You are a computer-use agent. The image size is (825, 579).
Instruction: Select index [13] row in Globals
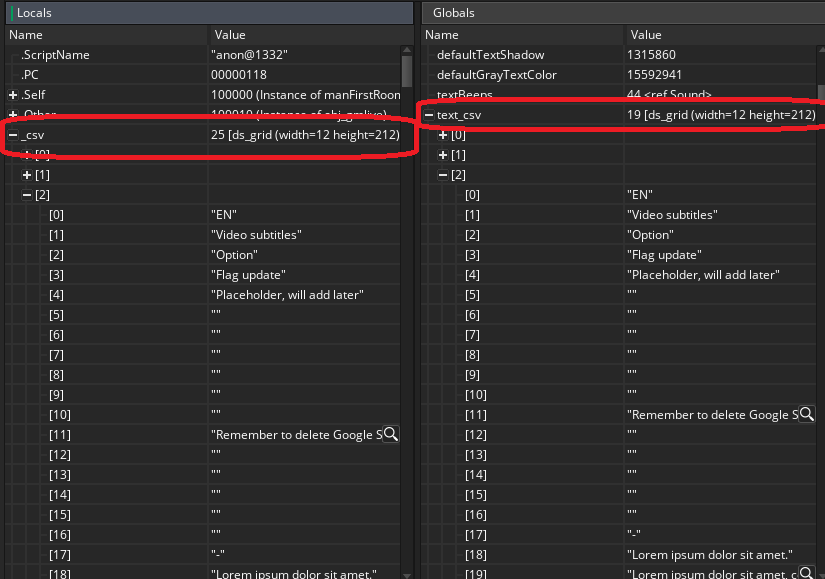(x=619, y=455)
